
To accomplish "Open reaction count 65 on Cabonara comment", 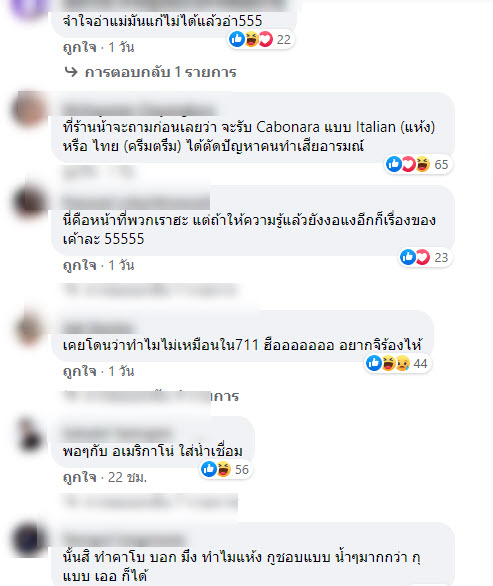I will point(441,164).
